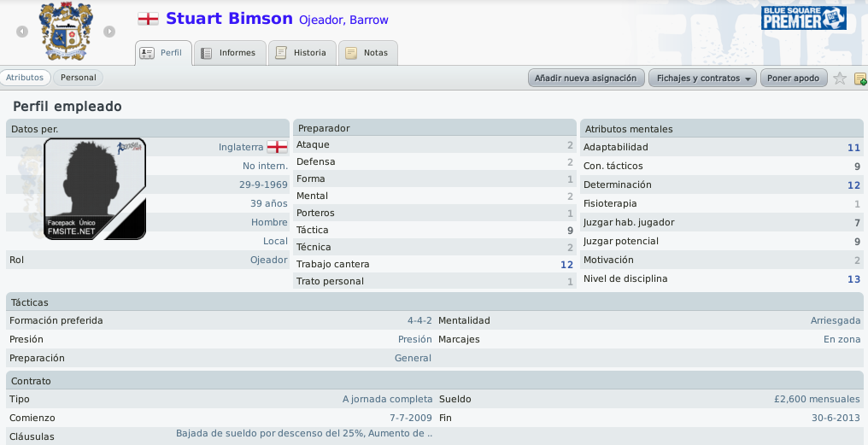Click the staff facepack photo thumbnail

[x=95, y=189]
